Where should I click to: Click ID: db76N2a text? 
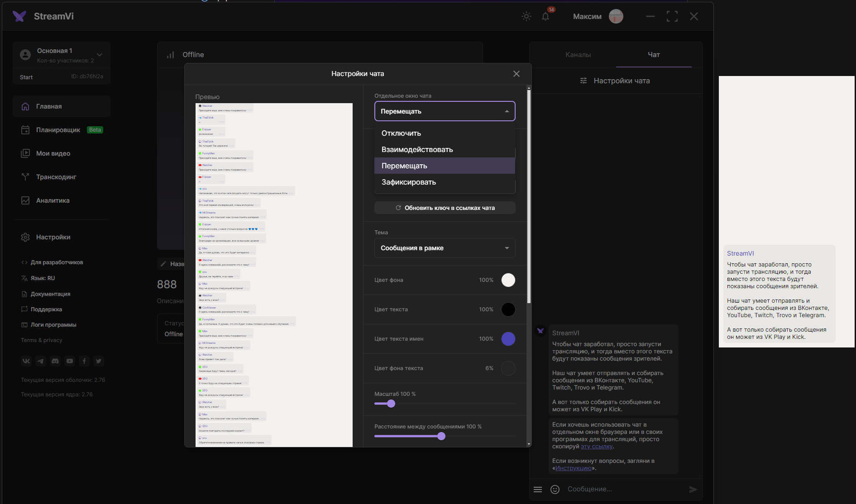click(x=87, y=76)
